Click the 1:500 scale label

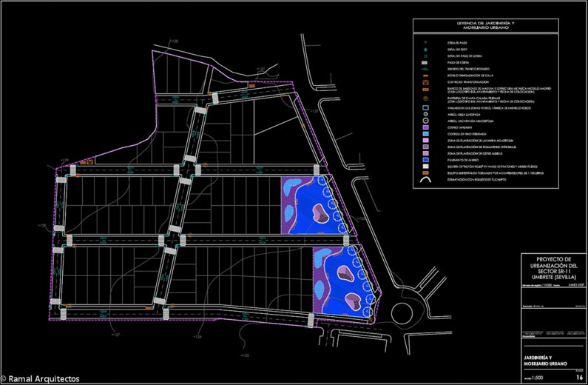[538, 378]
